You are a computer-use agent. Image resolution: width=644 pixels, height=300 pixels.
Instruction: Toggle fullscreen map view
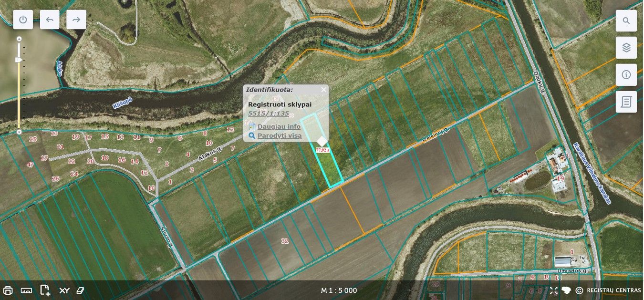click(553, 290)
